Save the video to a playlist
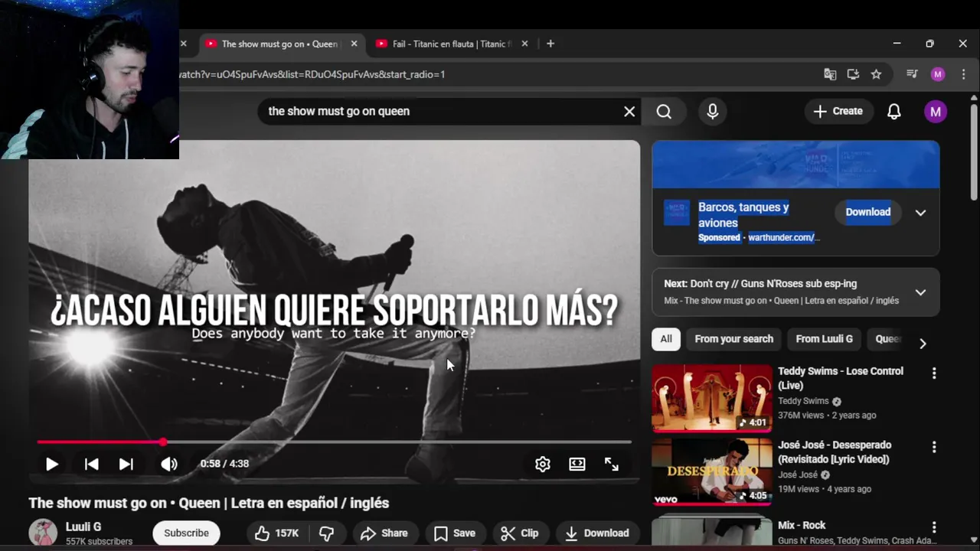 (455, 533)
